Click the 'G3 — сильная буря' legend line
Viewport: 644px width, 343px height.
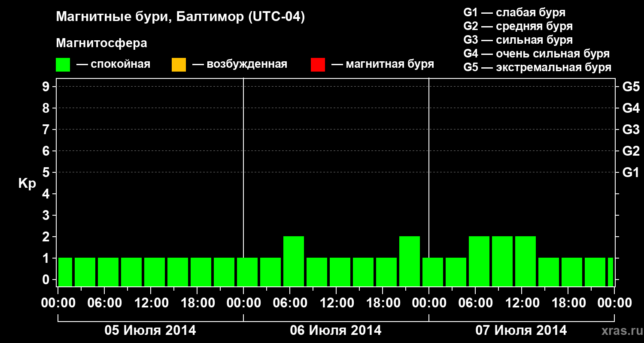[518, 40]
